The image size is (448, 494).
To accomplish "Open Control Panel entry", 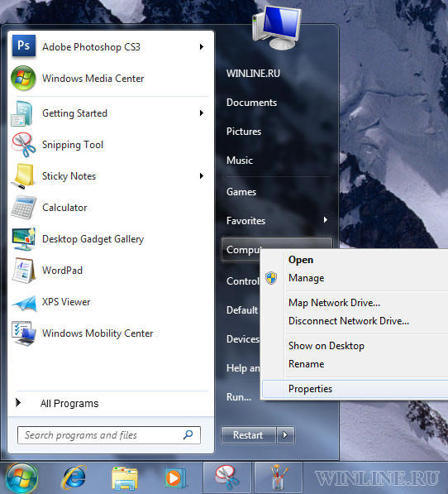I will (243, 281).
